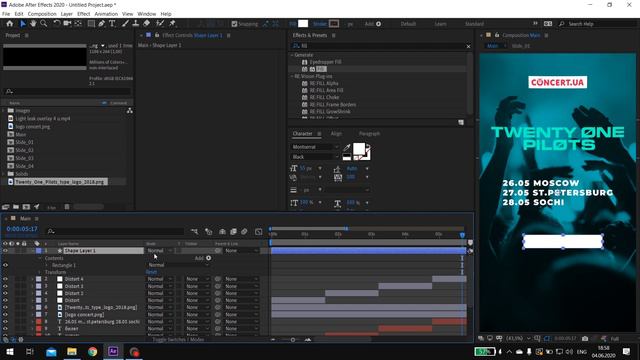Image resolution: width=640 pixels, height=360 pixels.
Task: Open the Graph Editor icon in timeline
Action: (258, 231)
